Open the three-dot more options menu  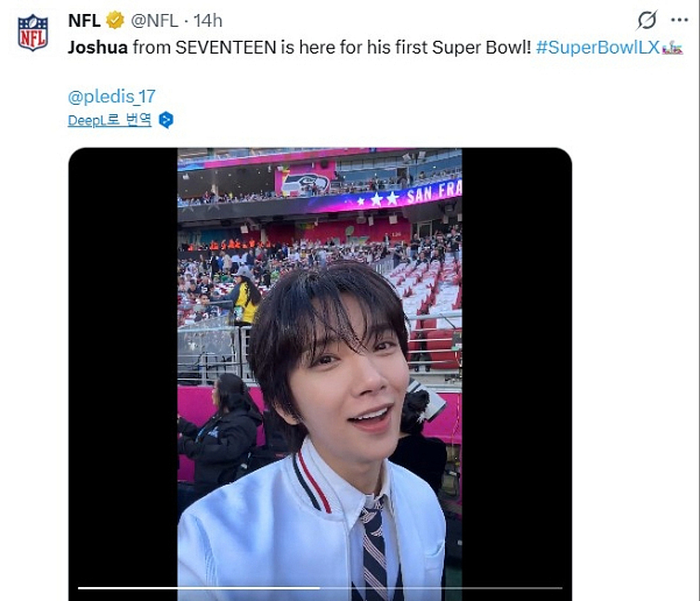coord(679,21)
